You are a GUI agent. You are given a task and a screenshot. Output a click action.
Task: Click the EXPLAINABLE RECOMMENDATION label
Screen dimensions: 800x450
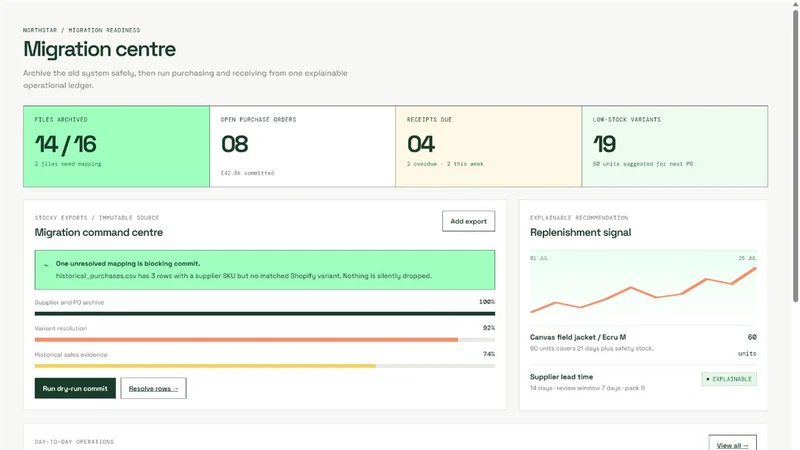click(579, 218)
